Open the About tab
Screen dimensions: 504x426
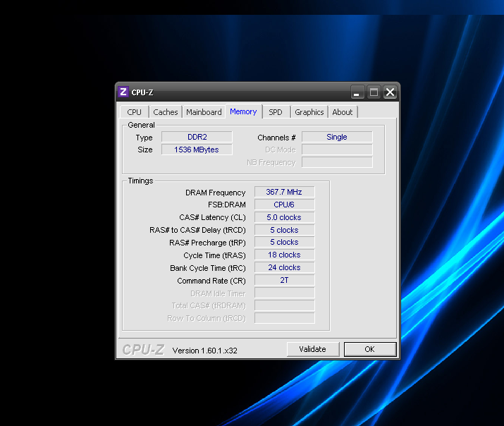point(343,112)
